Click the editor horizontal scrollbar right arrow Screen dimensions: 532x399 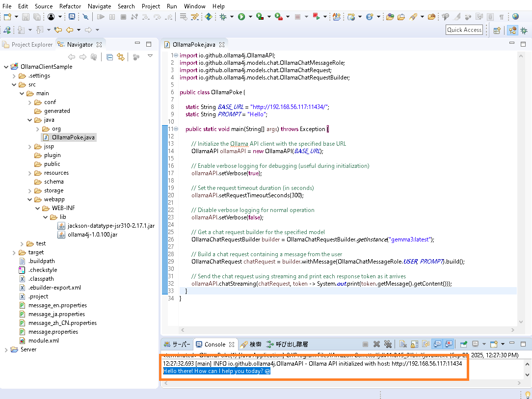coord(513,331)
